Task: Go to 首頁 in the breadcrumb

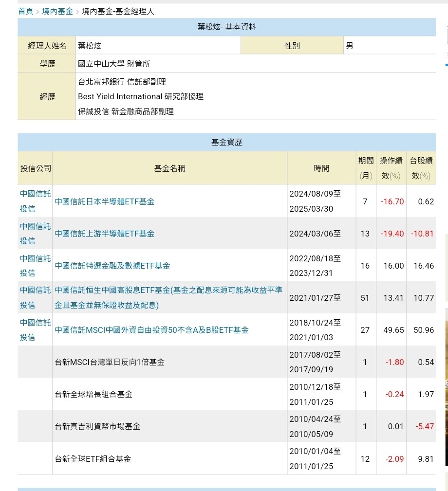Action: pyautogui.click(x=25, y=11)
